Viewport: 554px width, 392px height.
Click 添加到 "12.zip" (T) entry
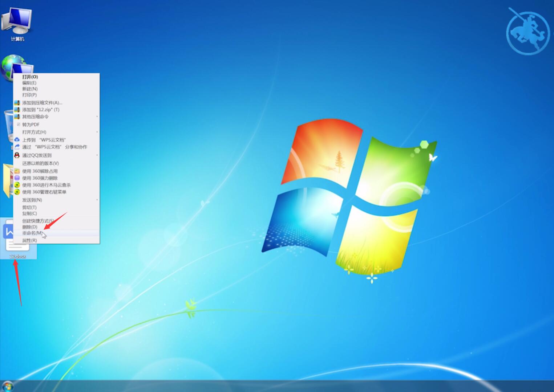pos(56,110)
